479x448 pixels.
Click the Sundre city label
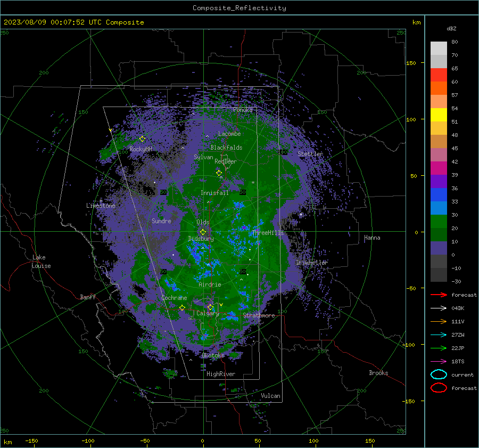click(161, 221)
